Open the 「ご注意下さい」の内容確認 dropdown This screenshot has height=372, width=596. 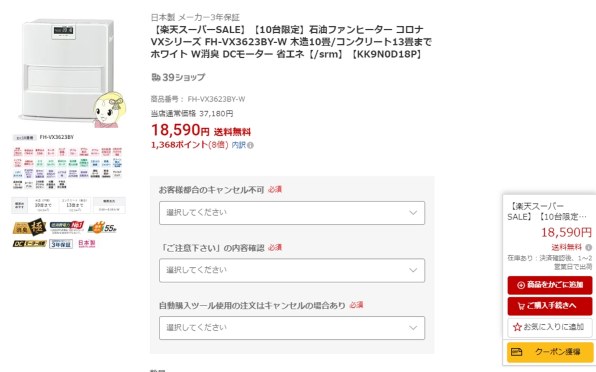pyautogui.click(x=292, y=270)
